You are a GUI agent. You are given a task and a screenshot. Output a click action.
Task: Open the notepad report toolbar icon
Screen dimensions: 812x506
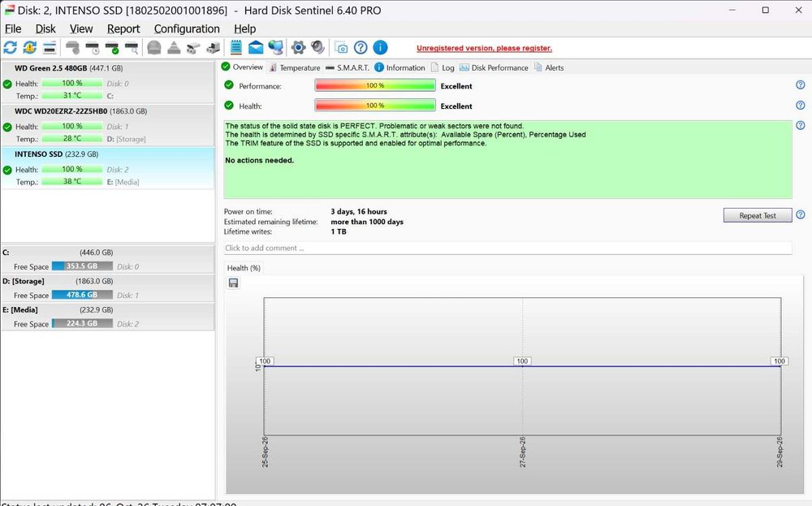236,48
